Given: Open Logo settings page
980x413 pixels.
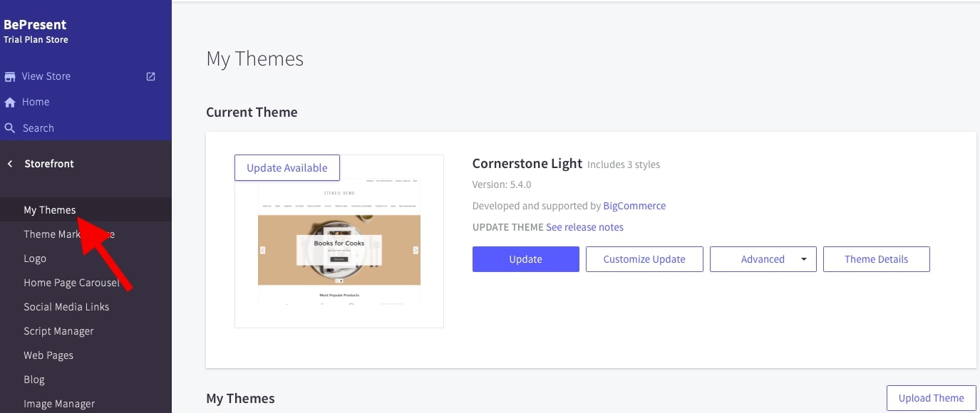Looking at the screenshot, I should click(35, 258).
